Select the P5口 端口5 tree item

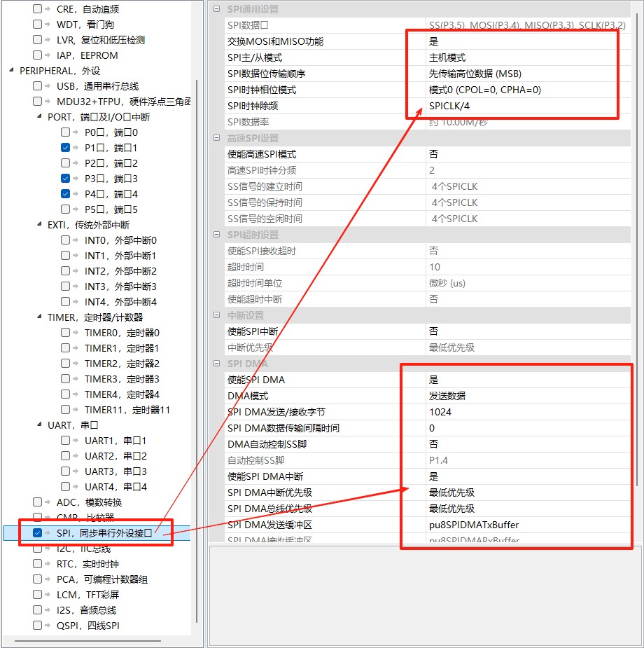click(x=111, y=209)
